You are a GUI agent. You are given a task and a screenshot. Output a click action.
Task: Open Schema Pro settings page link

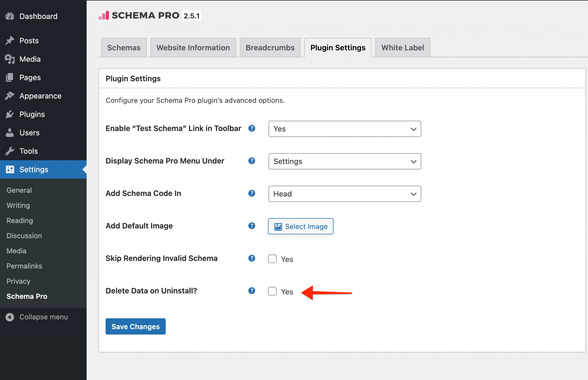(x=27, y=296)
